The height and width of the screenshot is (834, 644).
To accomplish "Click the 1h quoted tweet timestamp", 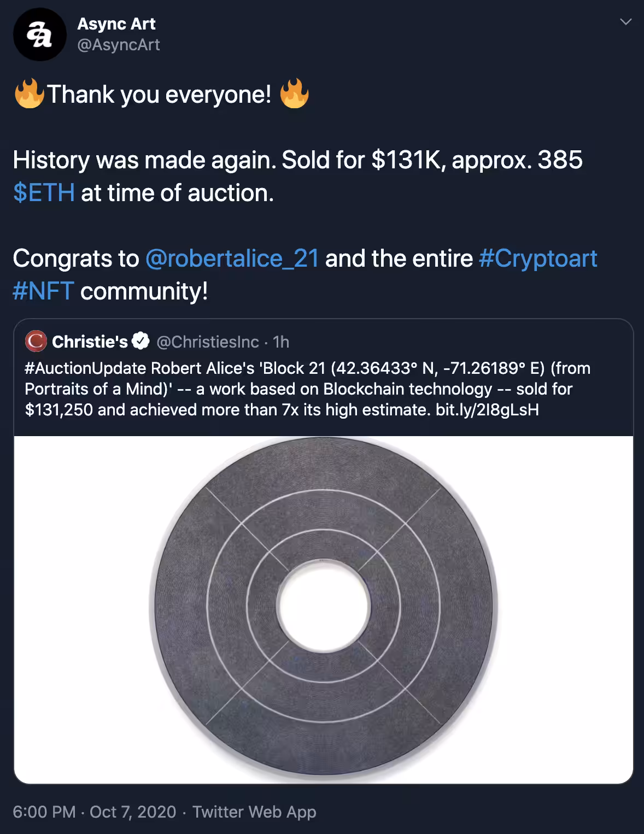I will point(281,342).
